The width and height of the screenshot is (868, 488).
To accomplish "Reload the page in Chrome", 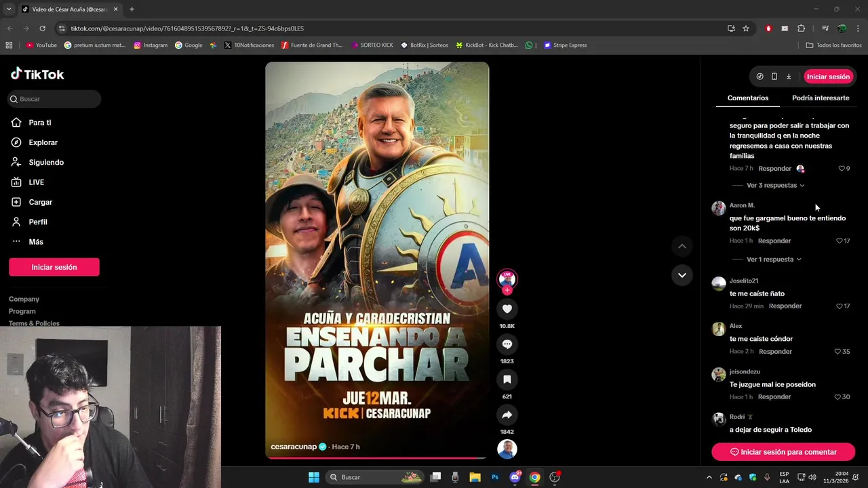I will 42,28.
